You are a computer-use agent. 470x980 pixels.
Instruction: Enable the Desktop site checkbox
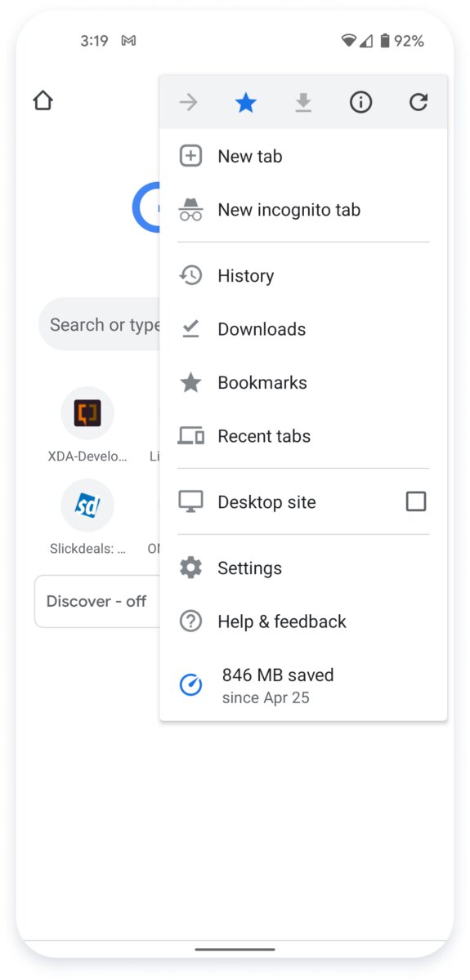pos(416,501)
